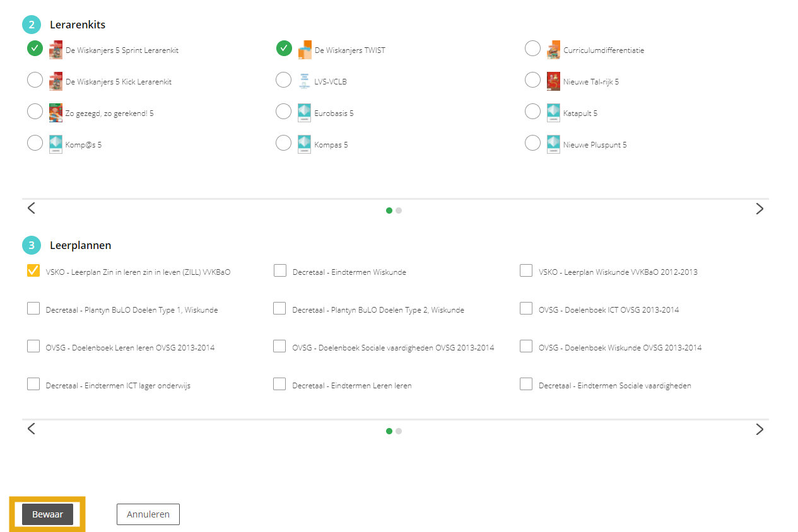Uncheck VSKO Leerplan ZILL checkbox
The width and height of the screenshot is (798, 532).
coord(33,270)
